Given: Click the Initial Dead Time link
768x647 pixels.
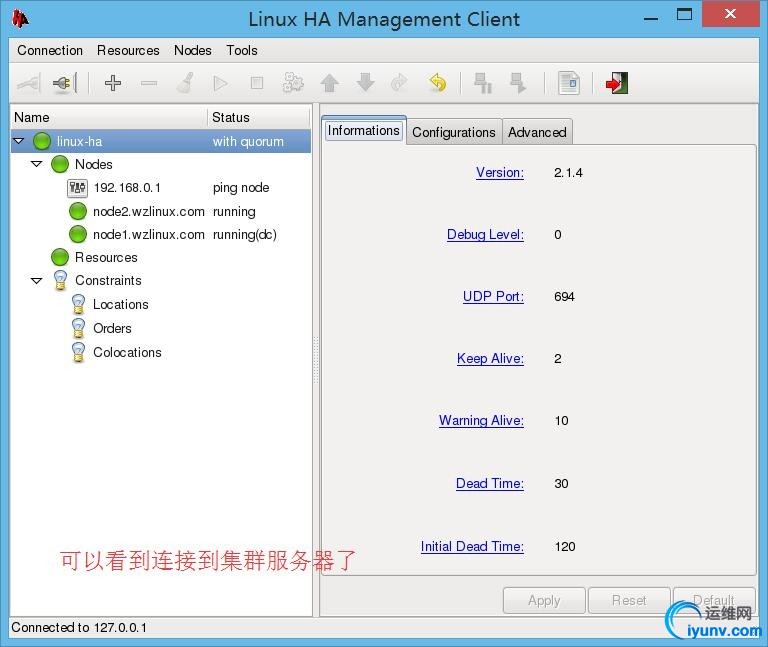Looking at the screenshot, I should pos(472,547).
